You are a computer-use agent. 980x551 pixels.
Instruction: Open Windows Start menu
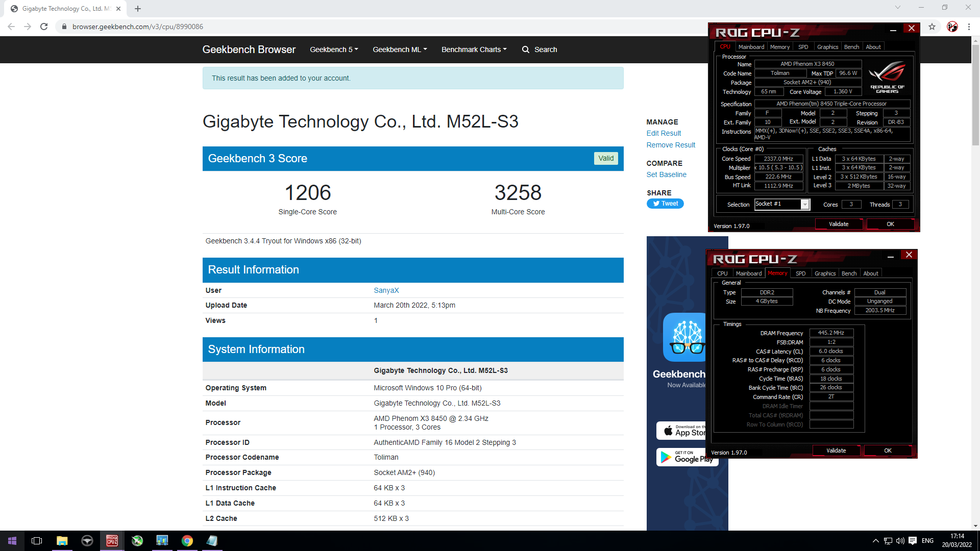point(12,541)
